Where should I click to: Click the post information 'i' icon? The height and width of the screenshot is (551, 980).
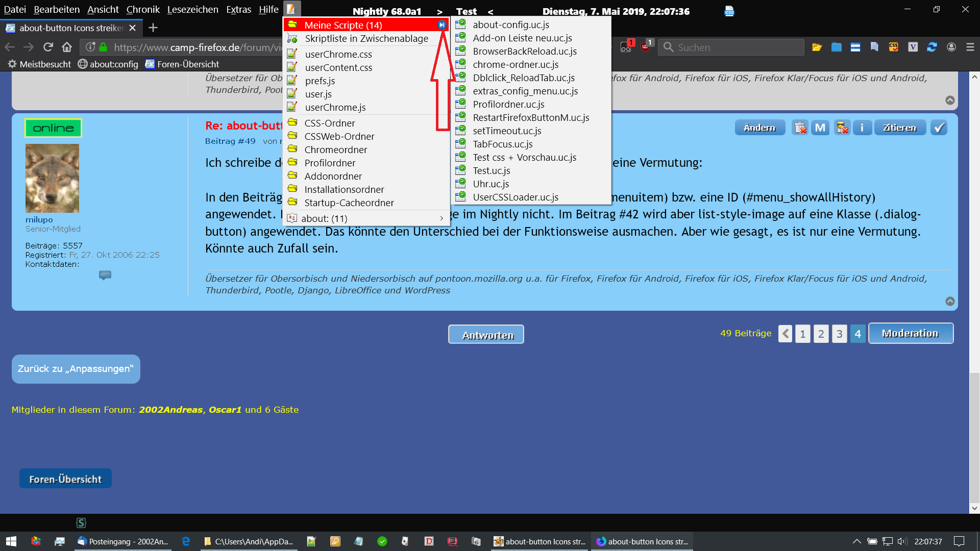[862, 128]
